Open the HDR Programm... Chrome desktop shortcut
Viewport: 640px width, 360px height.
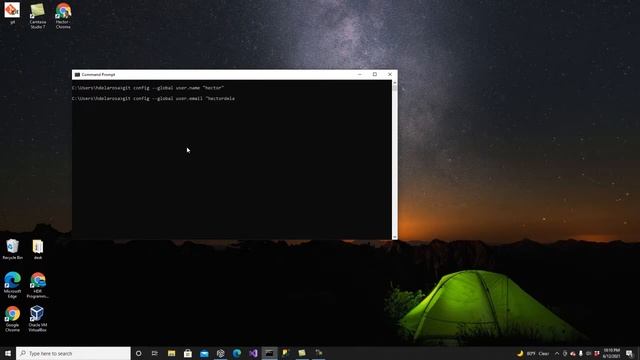[x=38, y=285]
